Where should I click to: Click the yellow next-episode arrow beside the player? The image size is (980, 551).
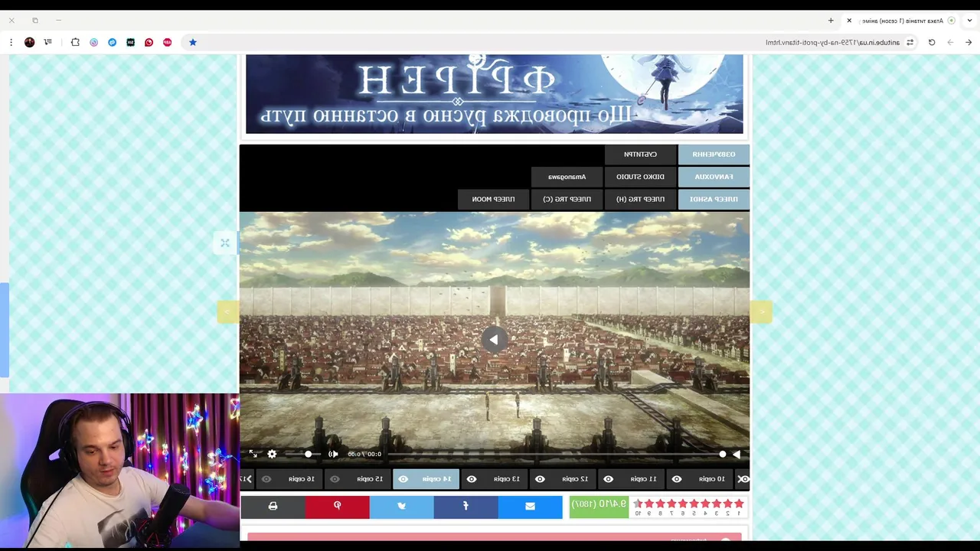(x=227, y=311)
